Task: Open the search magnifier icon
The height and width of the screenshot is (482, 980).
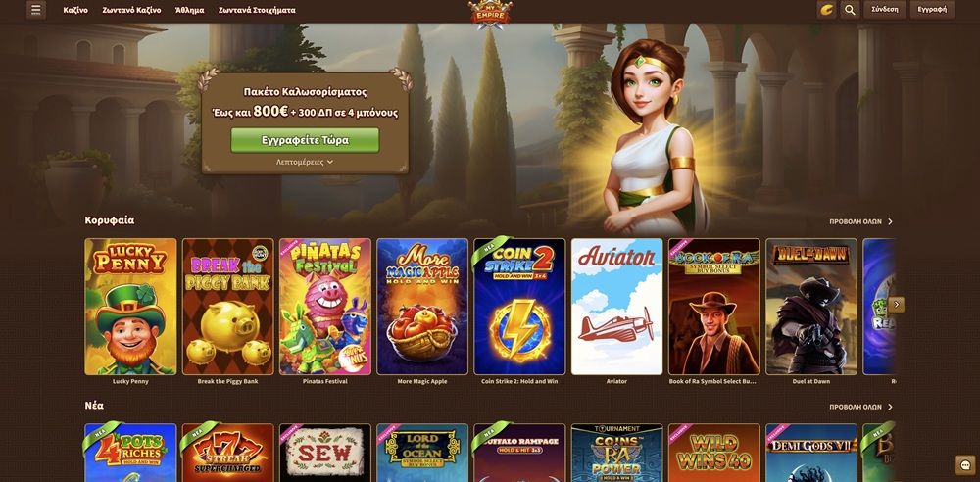Action: [850, 10]
